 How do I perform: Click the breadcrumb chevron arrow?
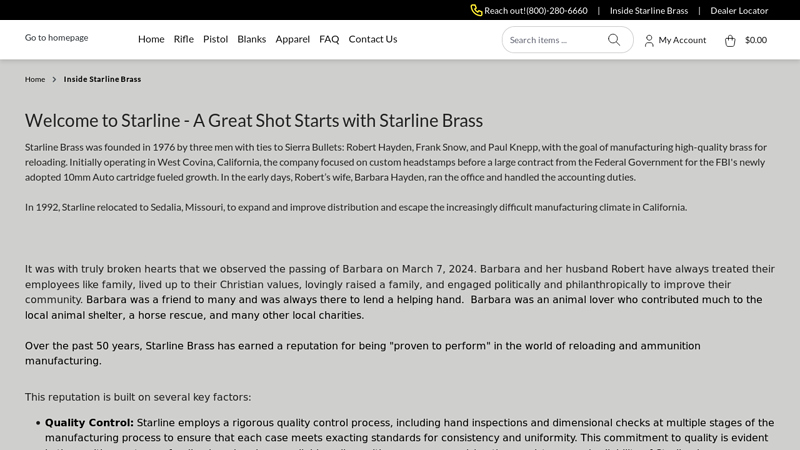coord(54,79)
